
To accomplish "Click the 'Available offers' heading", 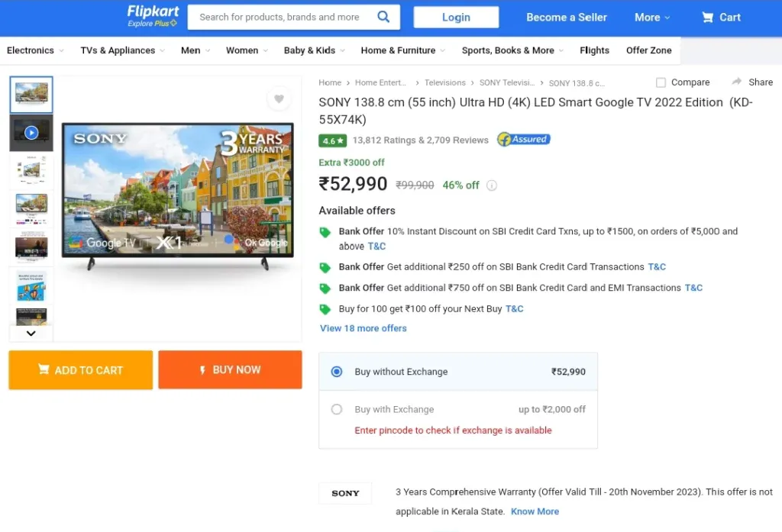I will point(357,211).
